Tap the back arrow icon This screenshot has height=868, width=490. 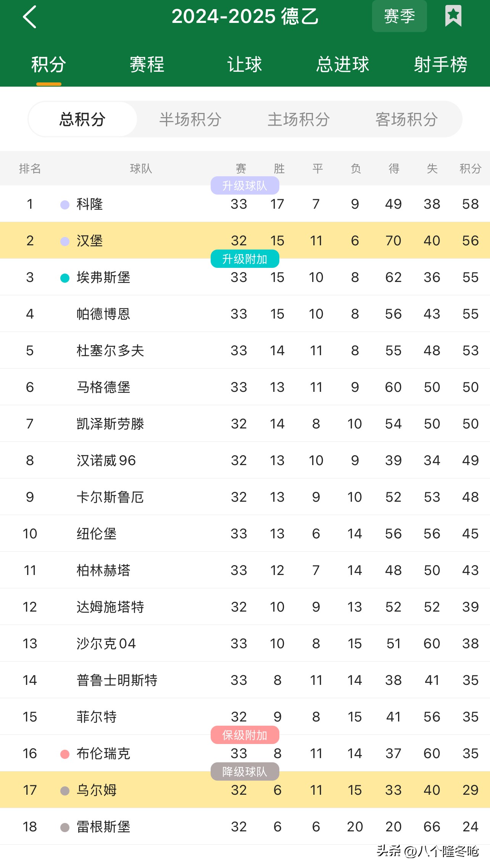(x=30, y=17)
